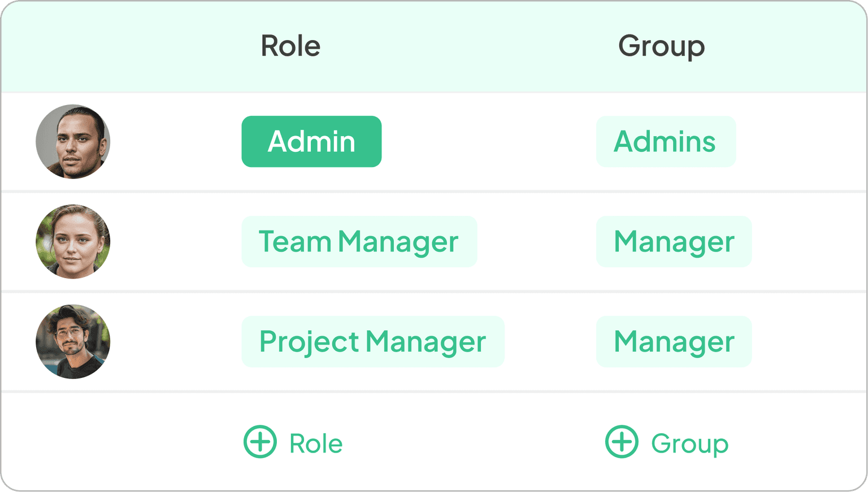
Task: Open the third user's profile picture
Action: click(x=73, y=341)
